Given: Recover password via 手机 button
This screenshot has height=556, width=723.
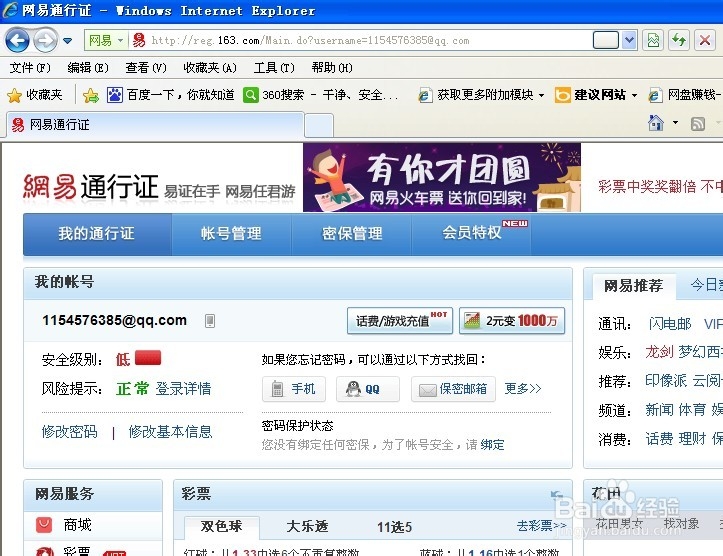Looking at the screenshot, I should click(x=294, y=389).
